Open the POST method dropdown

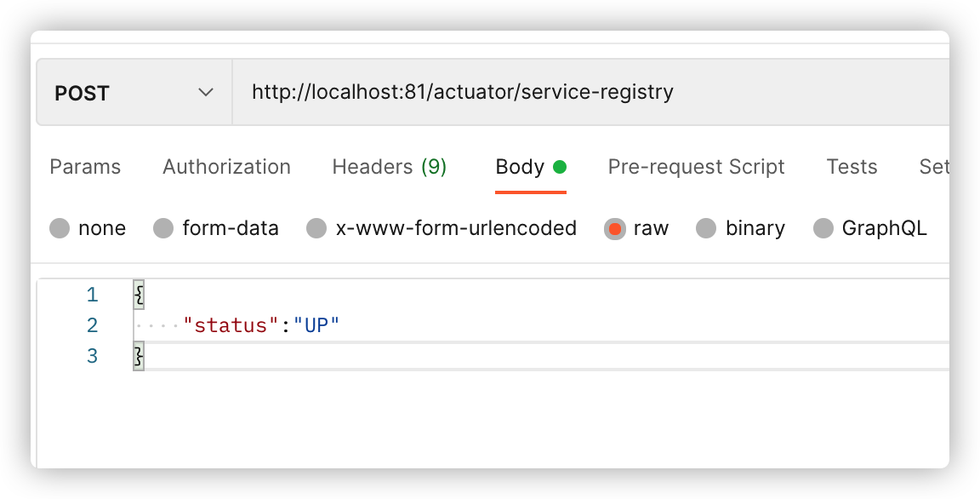tap(134, 93)
